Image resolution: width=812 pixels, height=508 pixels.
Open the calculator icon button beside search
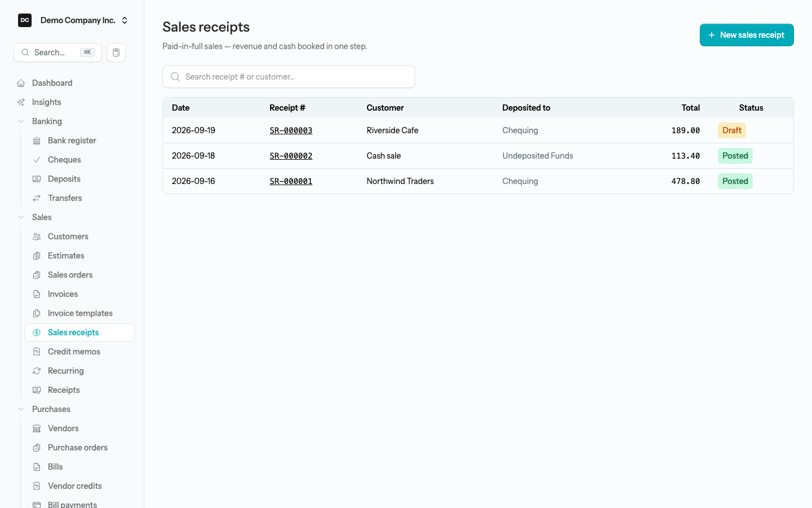click(116, 52)
